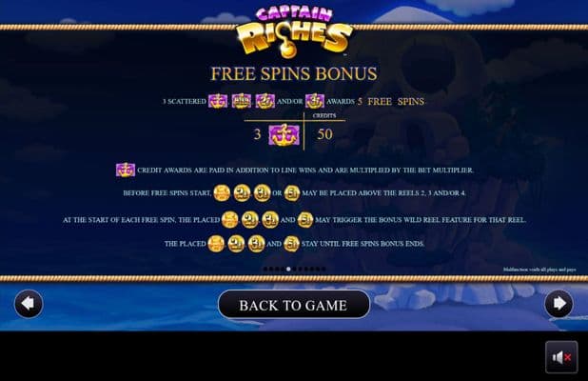Click the 5x coin in Before Free Spins line
The width and height of the screenshot is (588, 381).
tap(292, 193)
